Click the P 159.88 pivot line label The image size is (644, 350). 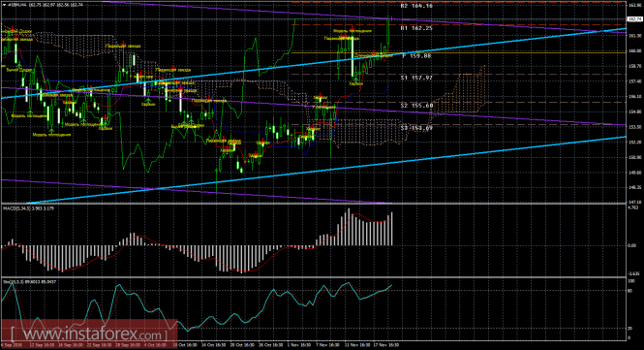pyautogui.click(x=416, y=55)
